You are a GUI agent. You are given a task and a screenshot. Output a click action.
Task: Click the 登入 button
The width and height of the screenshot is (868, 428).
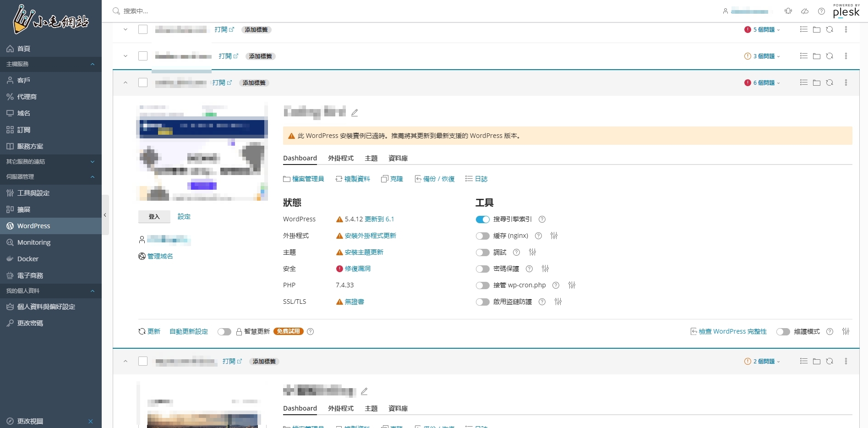154,217
